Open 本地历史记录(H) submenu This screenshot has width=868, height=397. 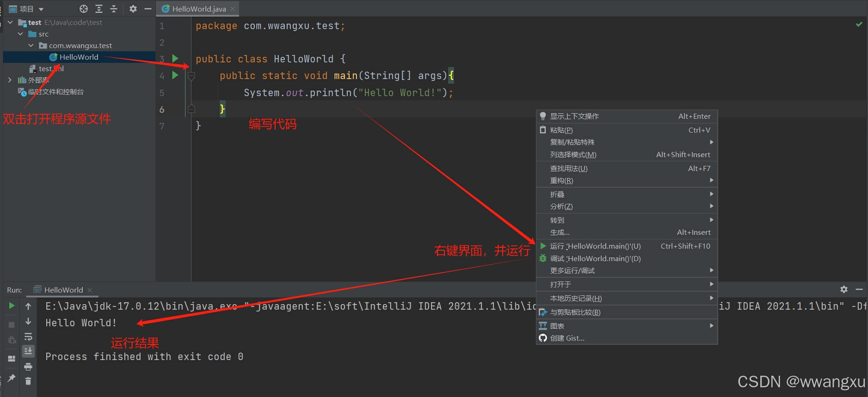pyautogui.click(x=627, y=298)
